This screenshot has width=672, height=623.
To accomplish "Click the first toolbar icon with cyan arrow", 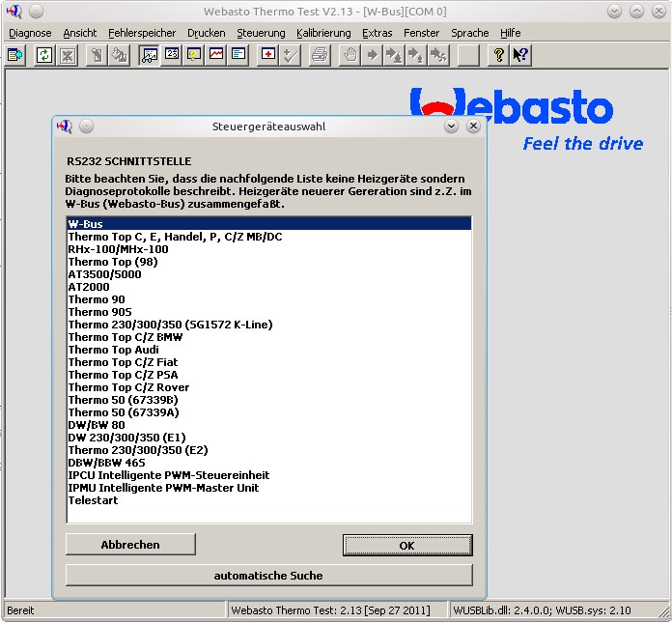I will coord(15,55).
